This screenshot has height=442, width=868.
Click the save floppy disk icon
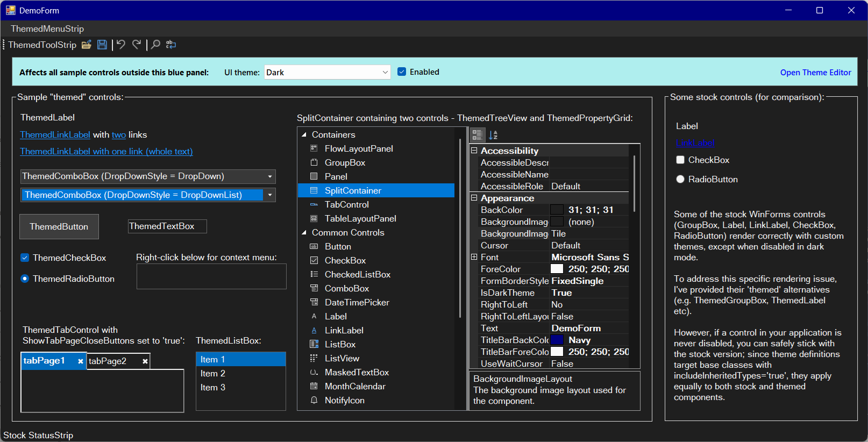102,45
